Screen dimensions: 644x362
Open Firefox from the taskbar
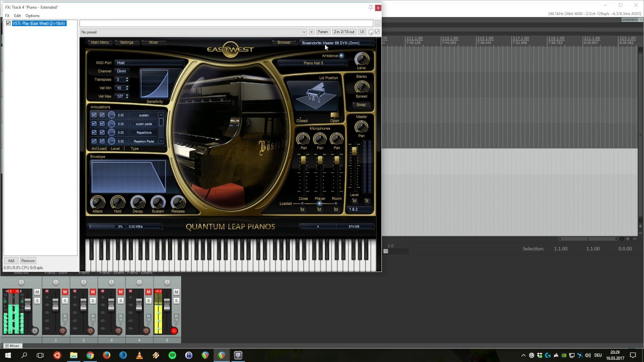coord(106,355)
